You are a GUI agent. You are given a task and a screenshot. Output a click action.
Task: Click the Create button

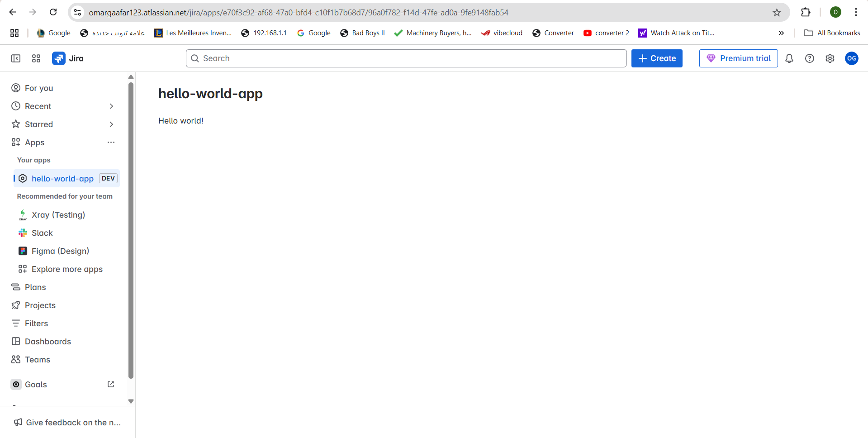tap(656, 58)
